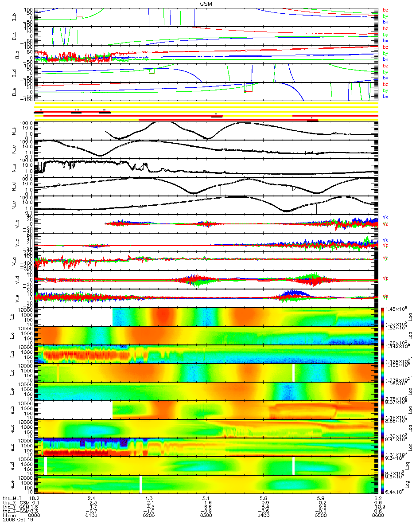Screen dimensions: 412x532
Task: Select the V_e velocity panel label
Action: (x=18, y=298)
